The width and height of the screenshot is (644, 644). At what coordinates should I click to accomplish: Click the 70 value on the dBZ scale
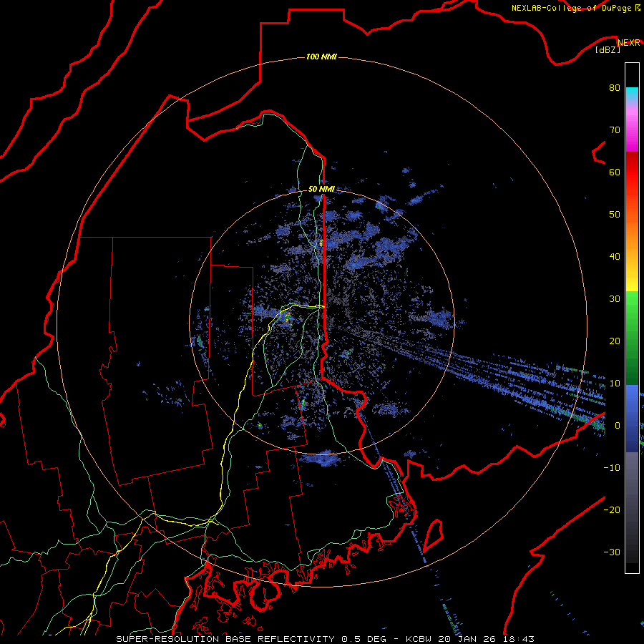(615, 130)
